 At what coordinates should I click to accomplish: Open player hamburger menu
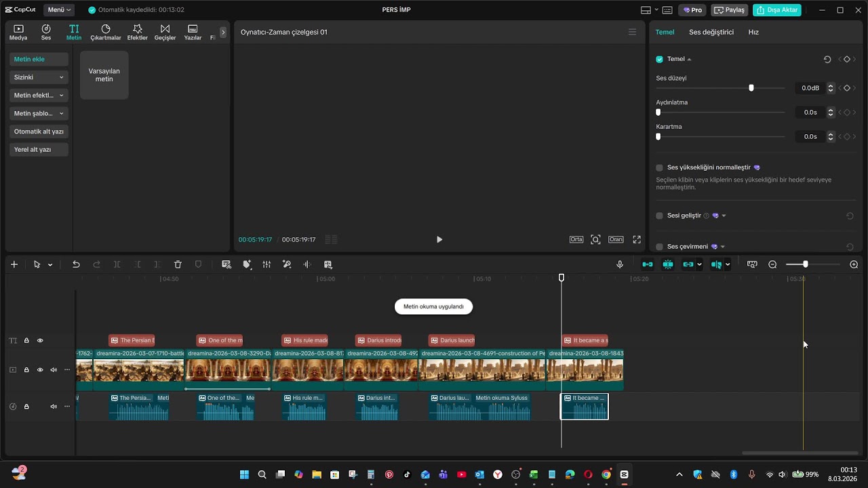632,32
